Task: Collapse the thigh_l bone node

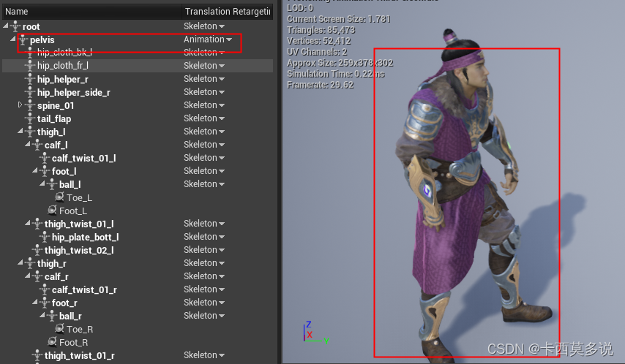Action: (20, 131)
